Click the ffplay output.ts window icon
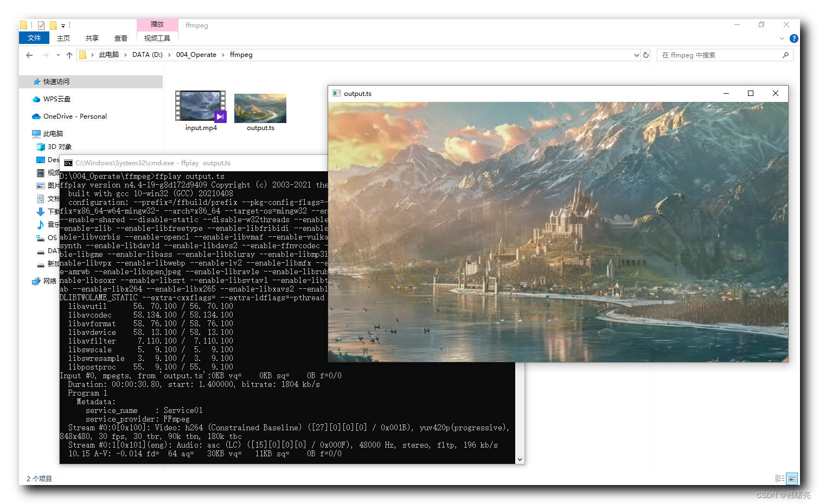 pyautogui.click(x=336, y=93)
